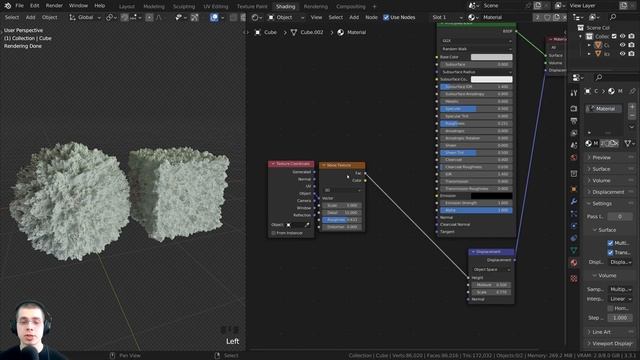Viewport: 640px width, 360px height.
Task: Toggle Use Nodes checkbox
Action: (386, 18)
